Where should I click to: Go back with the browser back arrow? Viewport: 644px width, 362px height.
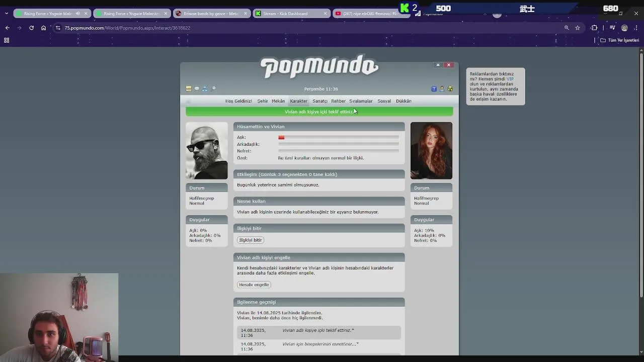tap(7, 28)
